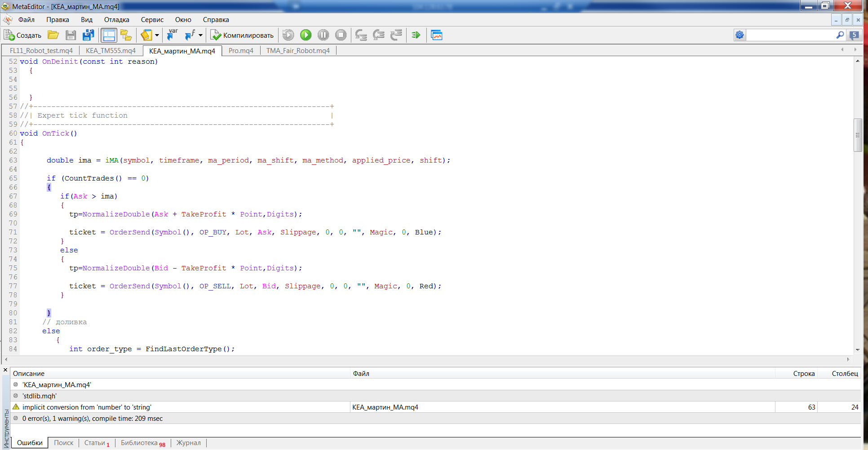Click the Создать new file button
This screenshot has width=868, height=450.
pyautogui.click(x=22, y=35)
